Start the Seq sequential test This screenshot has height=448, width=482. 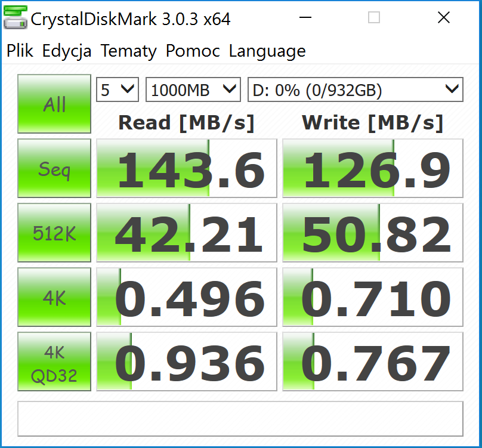click(54, 168)
